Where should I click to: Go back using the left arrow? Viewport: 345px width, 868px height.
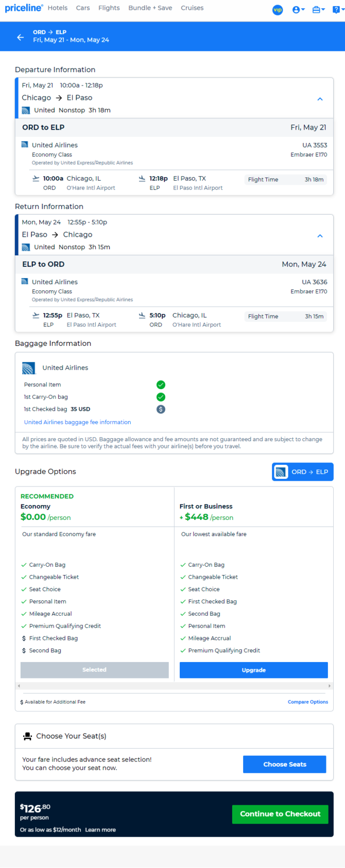pos(20,37)
